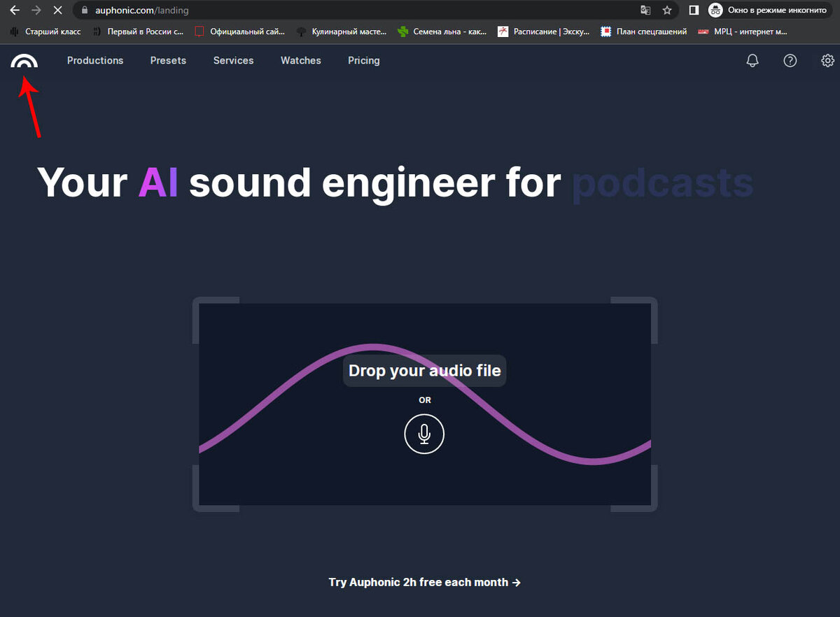The width and height of the screenshot is (840, 617).
Task: Open the План спецгашений bookmark
Action: tap(645, 31)
